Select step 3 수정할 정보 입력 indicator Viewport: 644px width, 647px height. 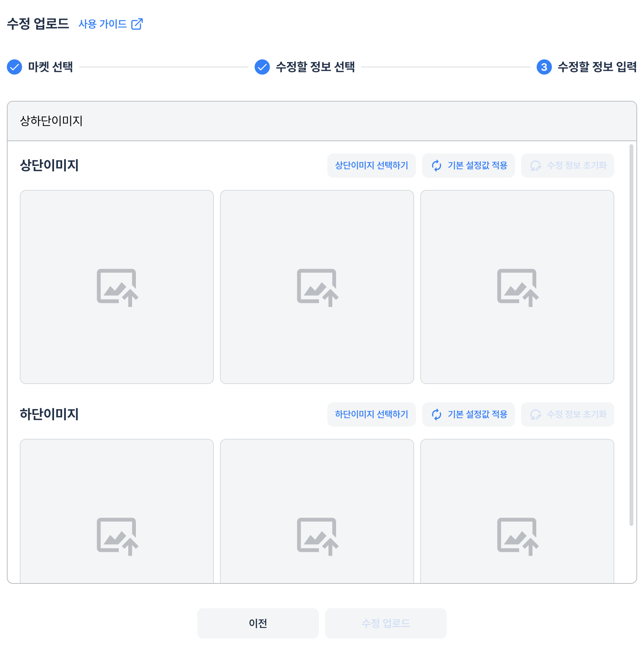544,67
